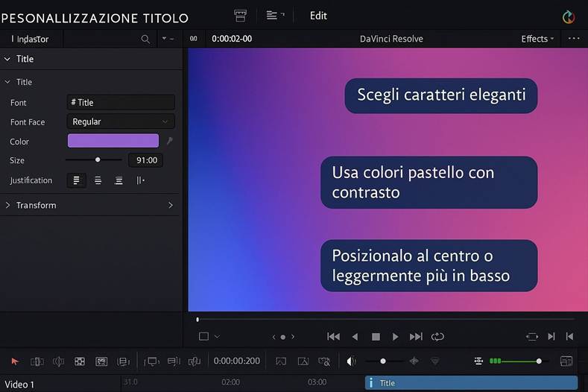The height and width of the screenshot is (392, 588).
Task: Open the inspector options dropdown arrow
Action: click(164, 39)
